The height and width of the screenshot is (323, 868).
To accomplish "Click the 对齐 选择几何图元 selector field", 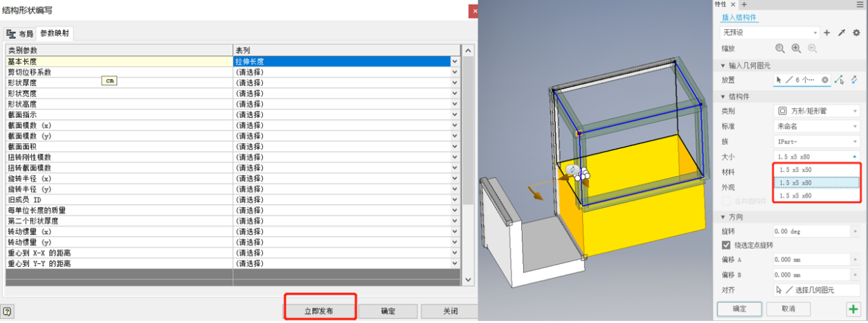I will (817, 290).
